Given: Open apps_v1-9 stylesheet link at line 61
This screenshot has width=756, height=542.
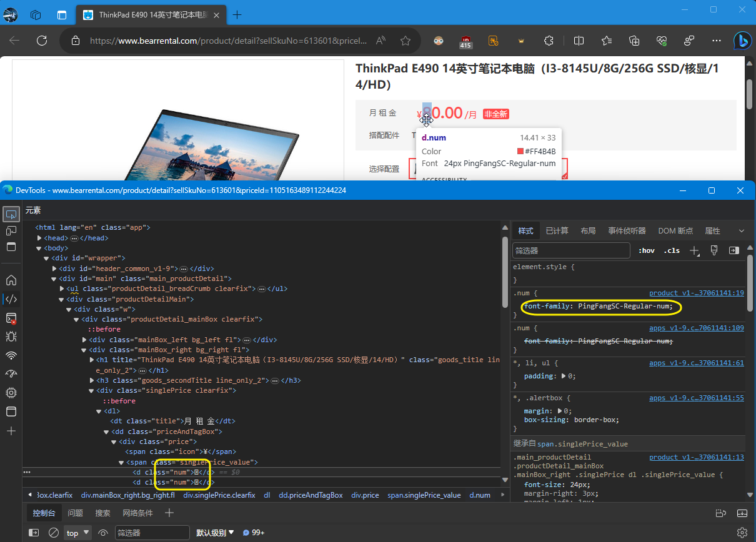Looking at the screenshot, I should pyautogui.click(x=696, y=363).
